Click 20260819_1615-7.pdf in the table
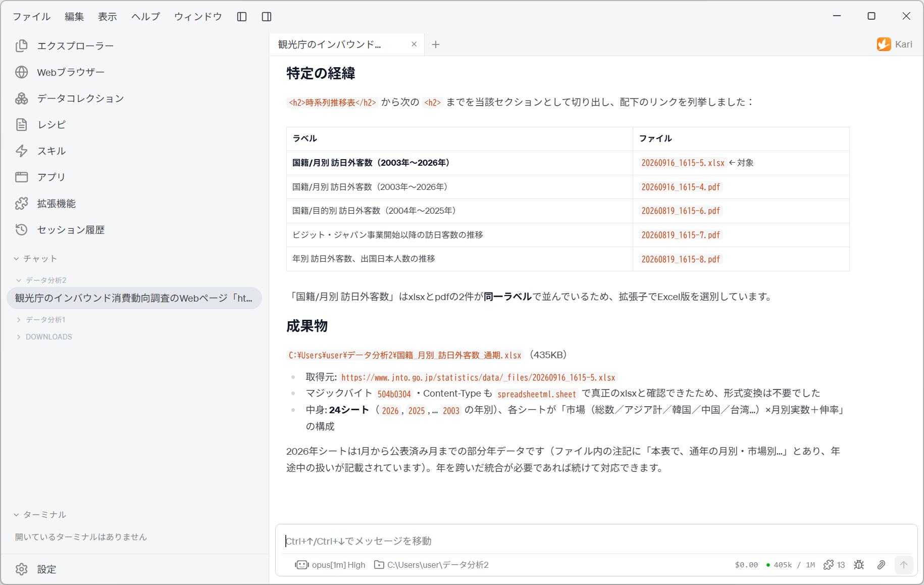Viewport: 924px width, 585px height. 681,235
